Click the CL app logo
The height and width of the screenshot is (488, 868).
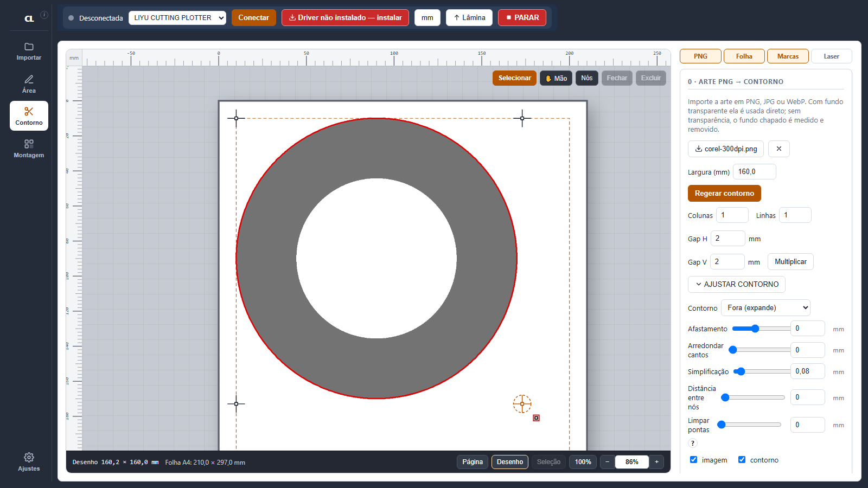click(x=29, y=18)
